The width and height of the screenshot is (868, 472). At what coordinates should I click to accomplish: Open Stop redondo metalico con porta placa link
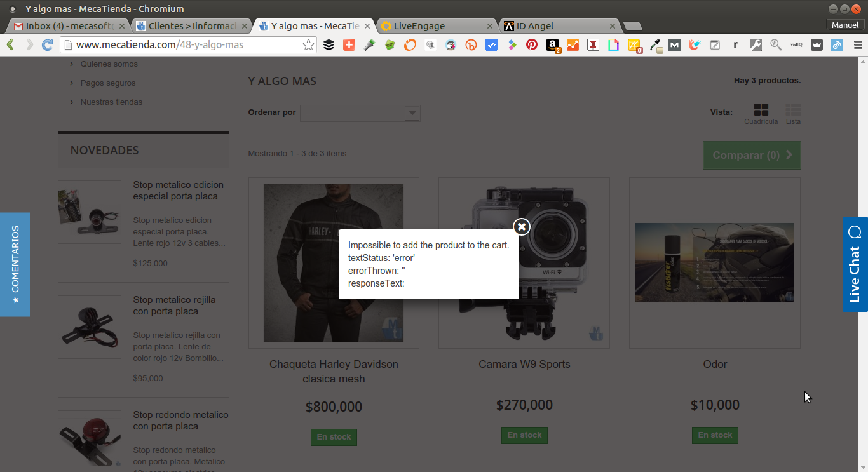pos(180,421)
